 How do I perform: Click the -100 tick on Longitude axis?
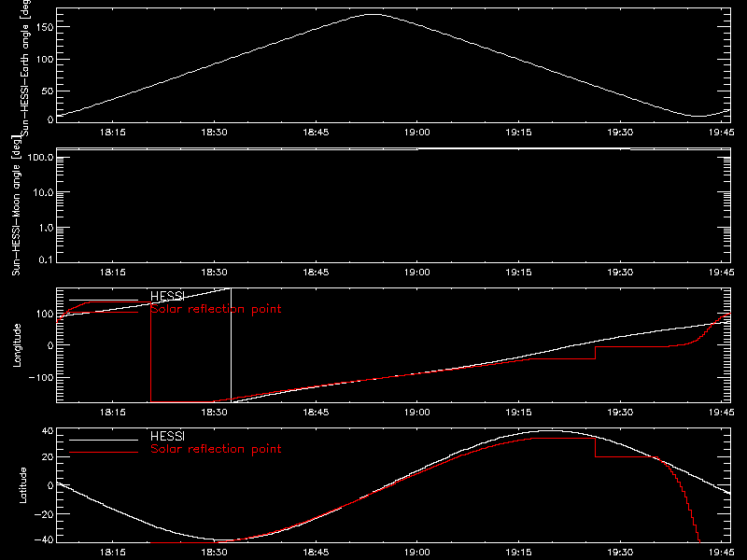pyautogui.click(x=41, y=377)
